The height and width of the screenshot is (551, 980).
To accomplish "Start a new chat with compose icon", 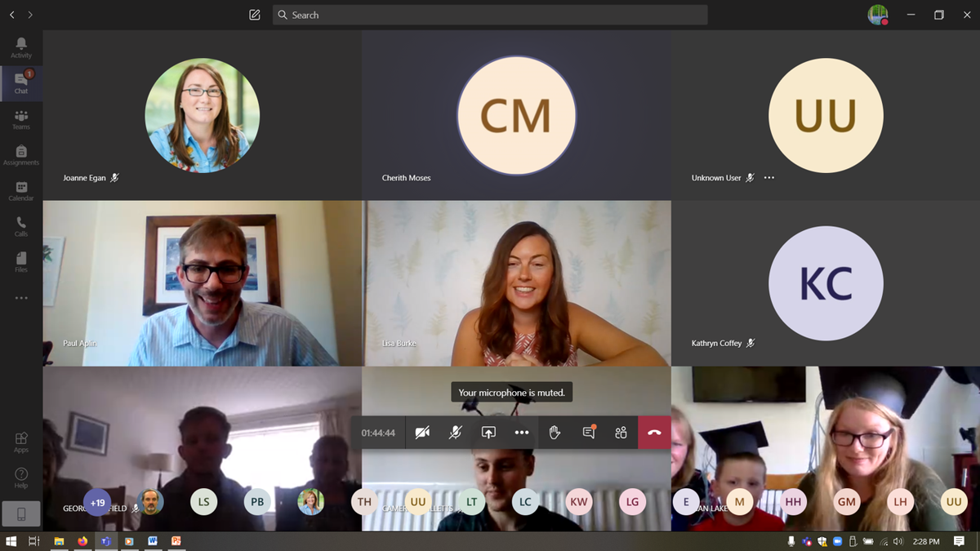I will tap(254, 15).
